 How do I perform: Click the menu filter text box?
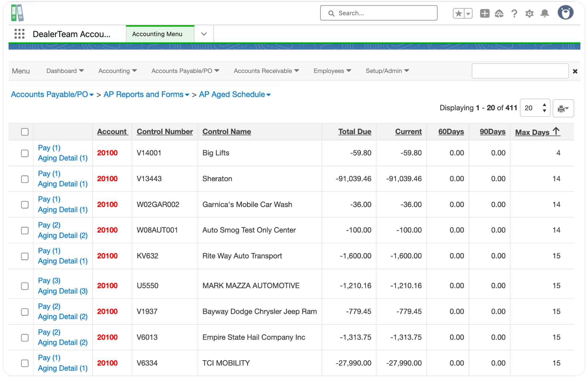tap(520, 71)
